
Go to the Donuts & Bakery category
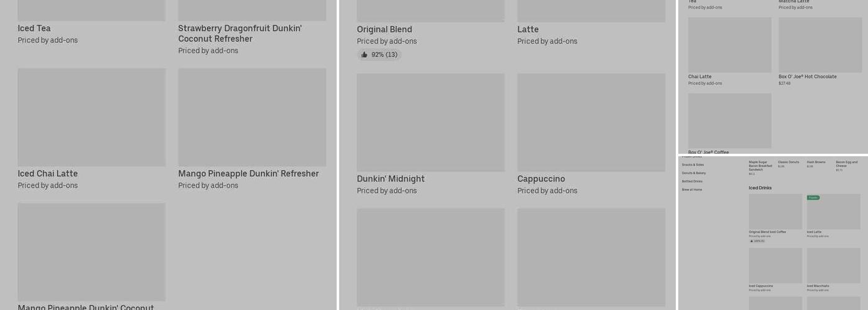[x=694, y=173]
